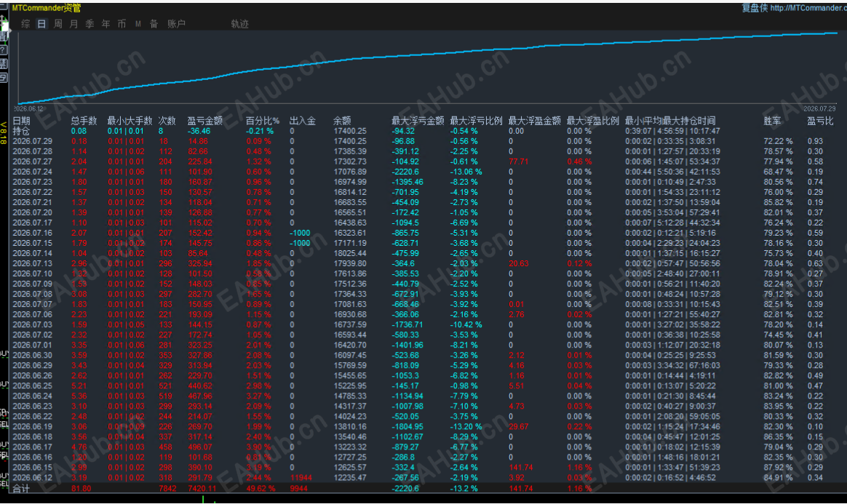Switch to the 综 summary tab
This screenshot has height=504, width=847.
(25, 24)
